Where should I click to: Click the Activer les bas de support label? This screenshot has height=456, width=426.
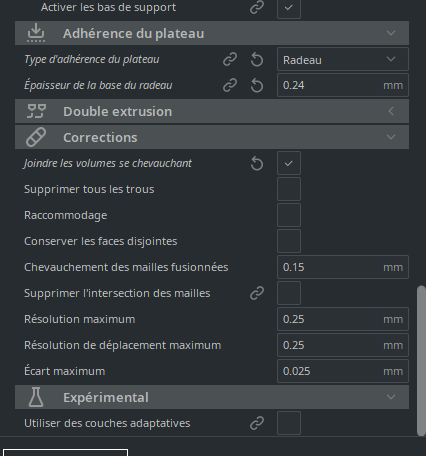(109, 7)
